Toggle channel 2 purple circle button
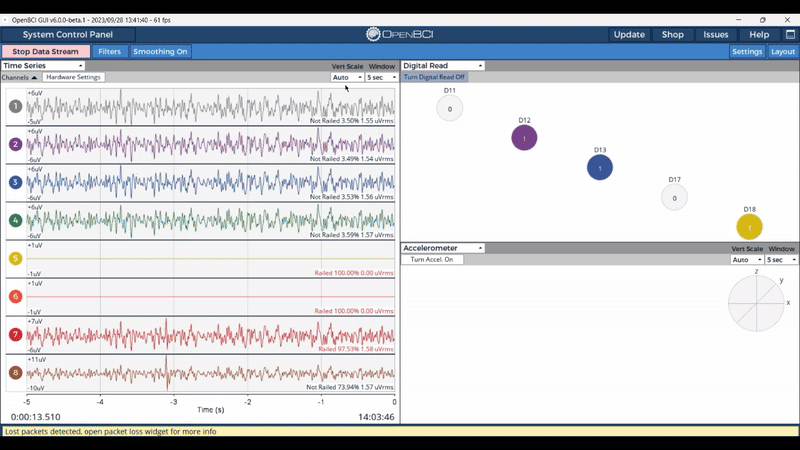 pyautogui.click(x=15, y=144)
